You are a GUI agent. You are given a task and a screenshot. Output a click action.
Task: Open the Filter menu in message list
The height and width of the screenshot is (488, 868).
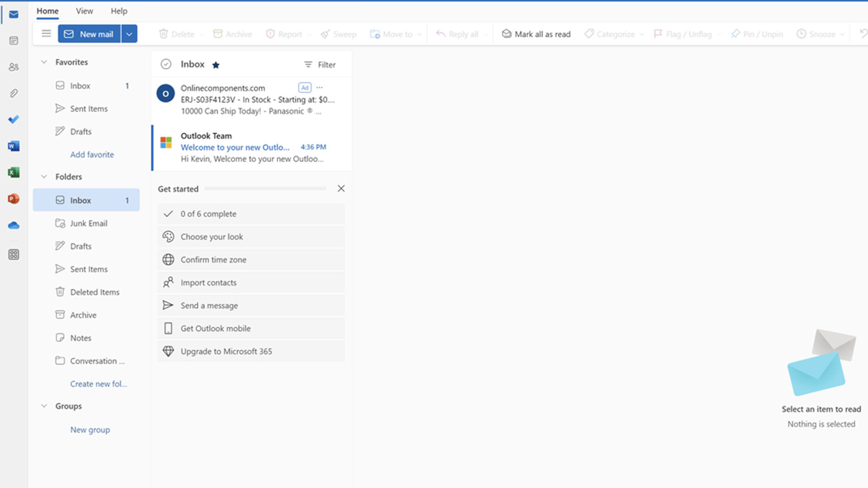[x=320, y=65]
